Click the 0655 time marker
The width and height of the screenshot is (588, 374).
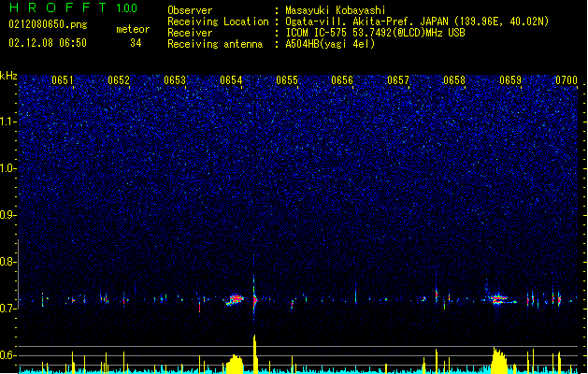[287, 80]
